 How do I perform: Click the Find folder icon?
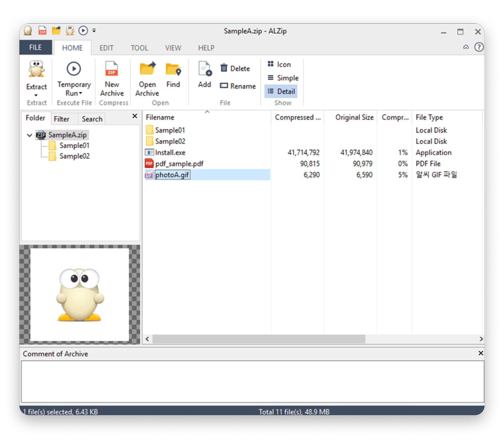(x=173, y=70)
